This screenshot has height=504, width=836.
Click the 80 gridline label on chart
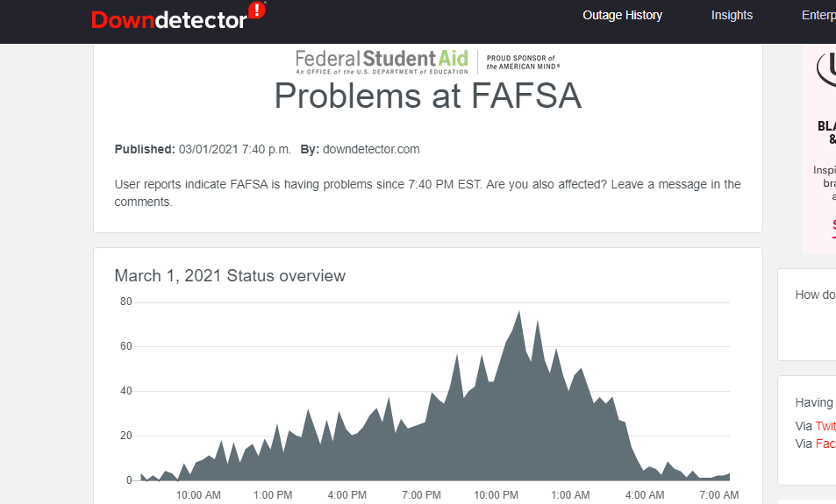(x=125, y=302)
